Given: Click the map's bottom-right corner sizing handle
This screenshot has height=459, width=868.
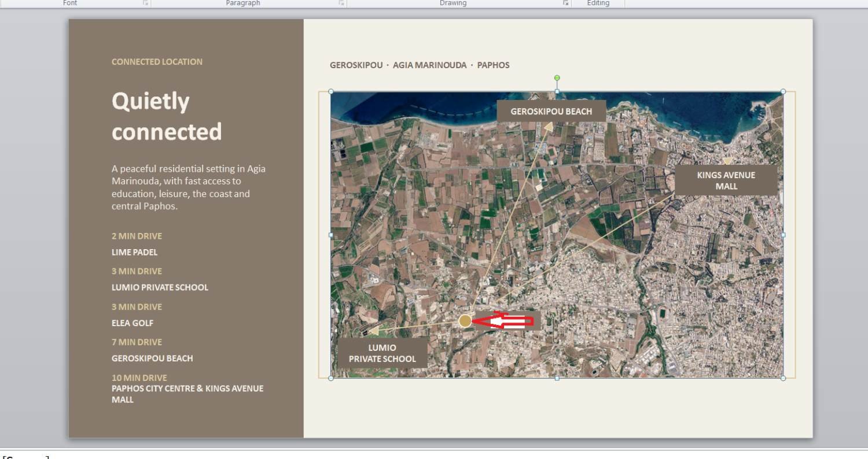Looking at the screenshot, I should (783, 378).
